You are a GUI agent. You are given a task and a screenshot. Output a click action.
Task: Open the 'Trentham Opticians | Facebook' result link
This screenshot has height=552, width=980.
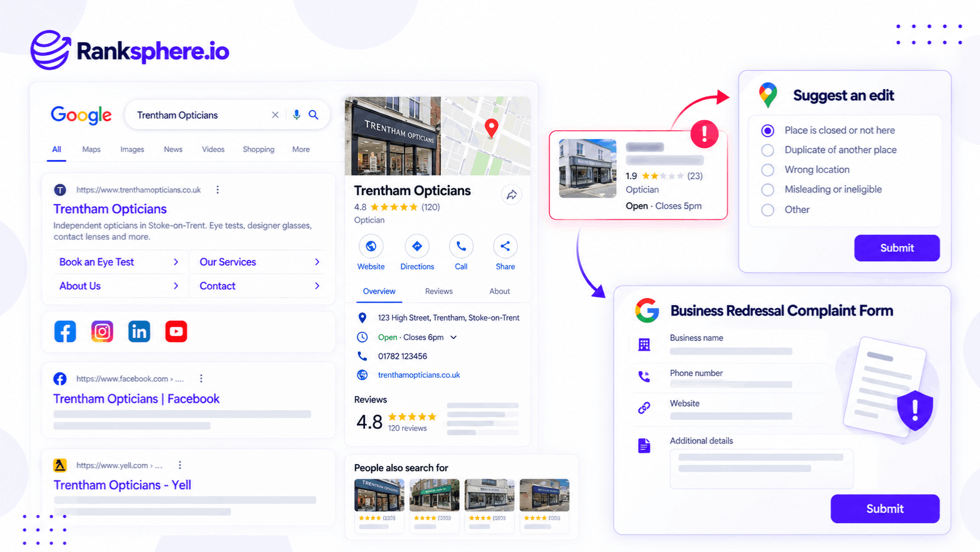[136, 399]
